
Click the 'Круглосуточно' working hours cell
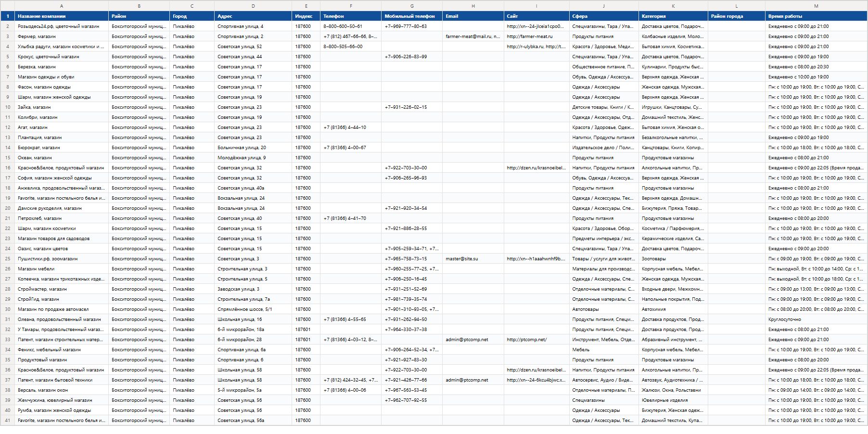816,319
